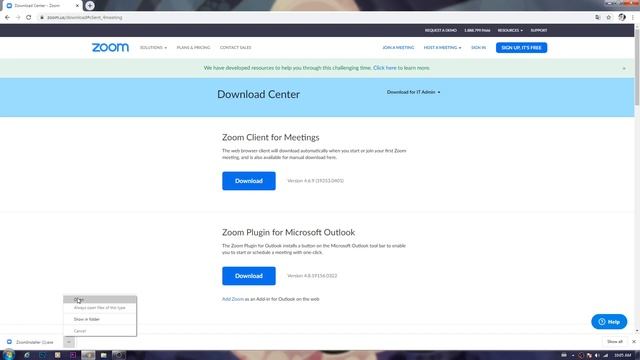Click ZoomInstaller download item name
This screenshot has height=360, width=640.
pyautogui.click(x=35, y=342)
